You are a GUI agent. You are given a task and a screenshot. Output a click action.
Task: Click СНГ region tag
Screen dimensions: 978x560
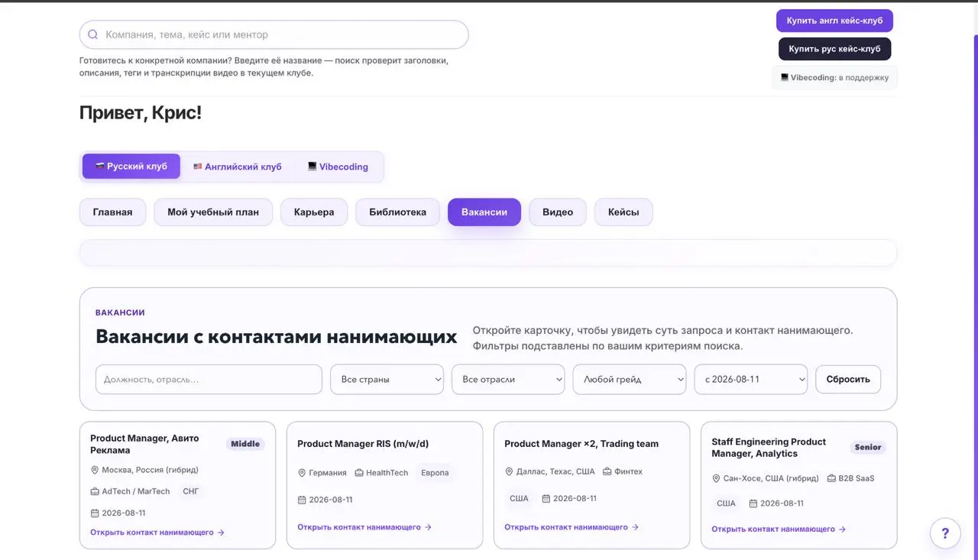191,491
